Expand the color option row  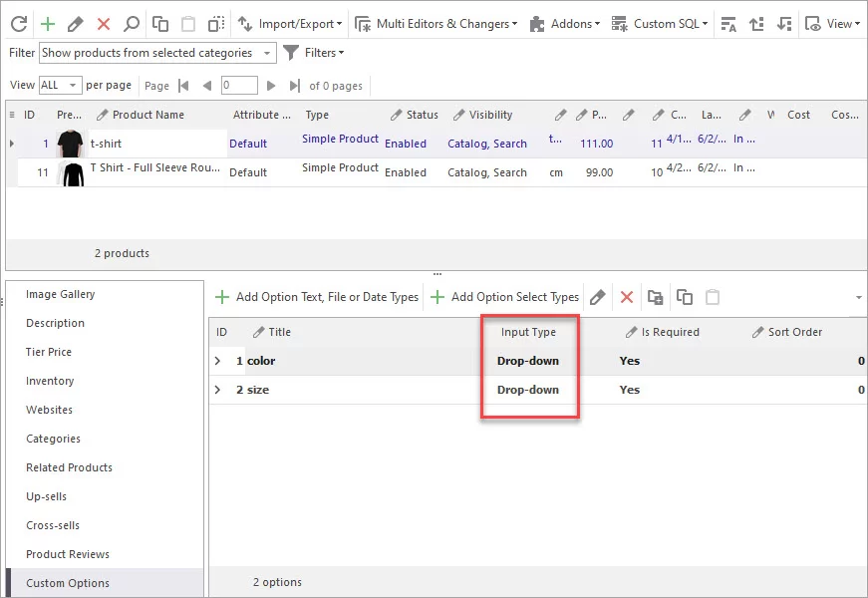(218, 361)
